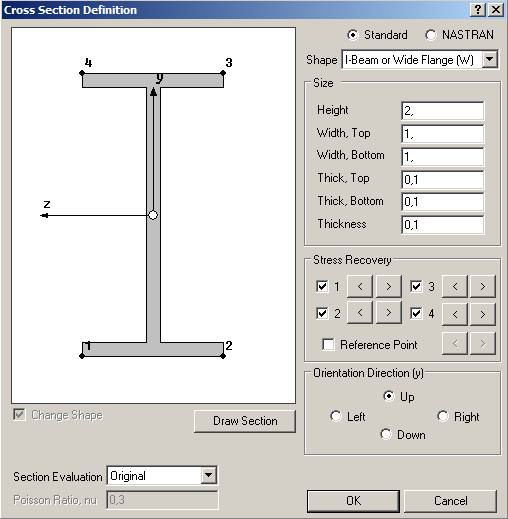Click the Width, Top input field

click(443, 134)
